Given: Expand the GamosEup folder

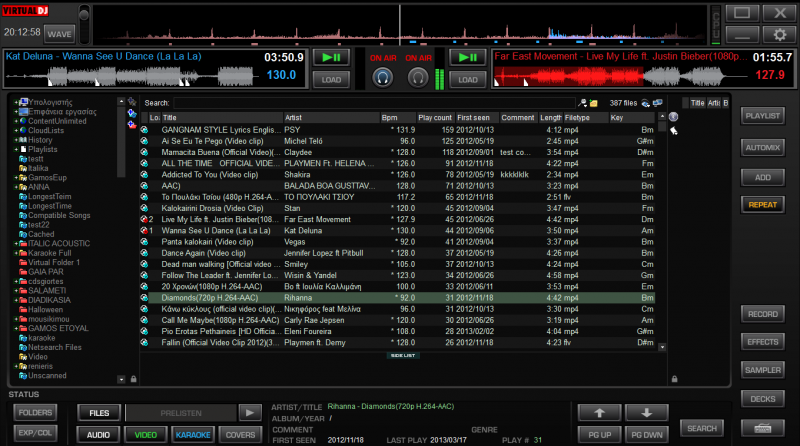Looking at the screenshot, I should (16, 178).
